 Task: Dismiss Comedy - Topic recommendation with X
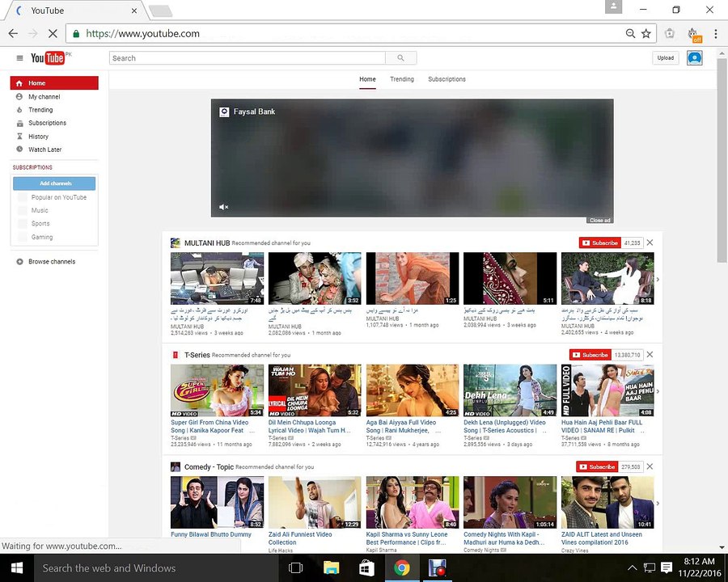(x=650, y=466)
